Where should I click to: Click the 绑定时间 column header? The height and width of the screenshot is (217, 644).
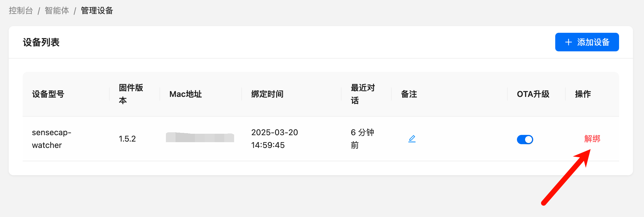click(x=267, y=94)
